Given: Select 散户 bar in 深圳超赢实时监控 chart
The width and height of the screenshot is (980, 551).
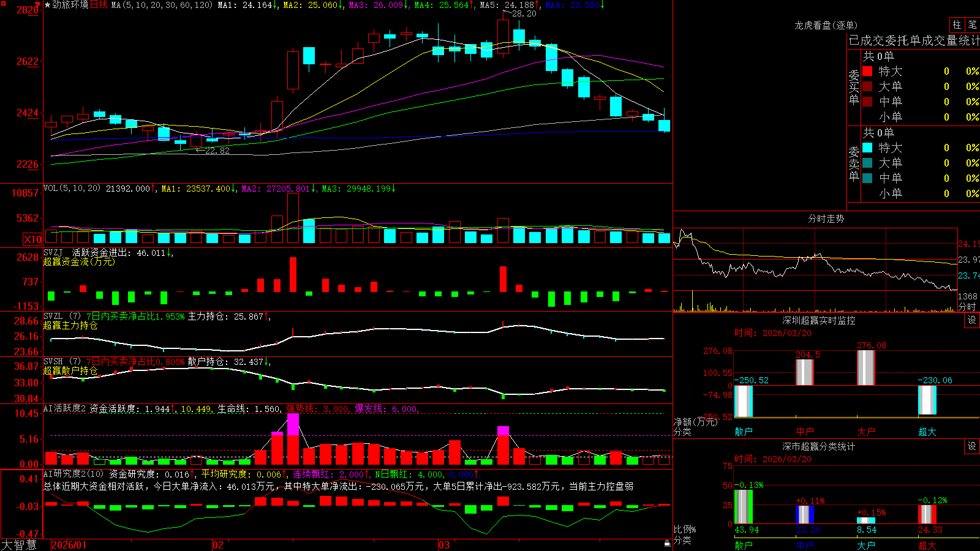Looking at the screenshot, I should (x=744, y=401).
